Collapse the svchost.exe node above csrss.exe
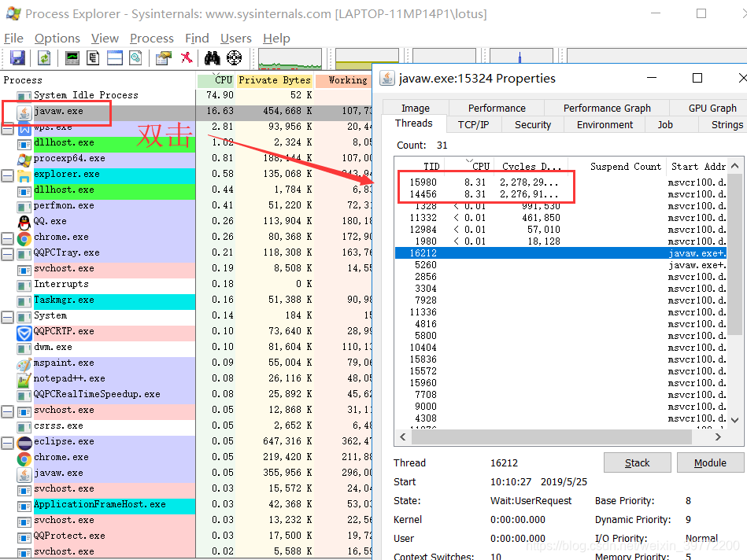Viewport: 747px width, 560px height. (7, 411)
